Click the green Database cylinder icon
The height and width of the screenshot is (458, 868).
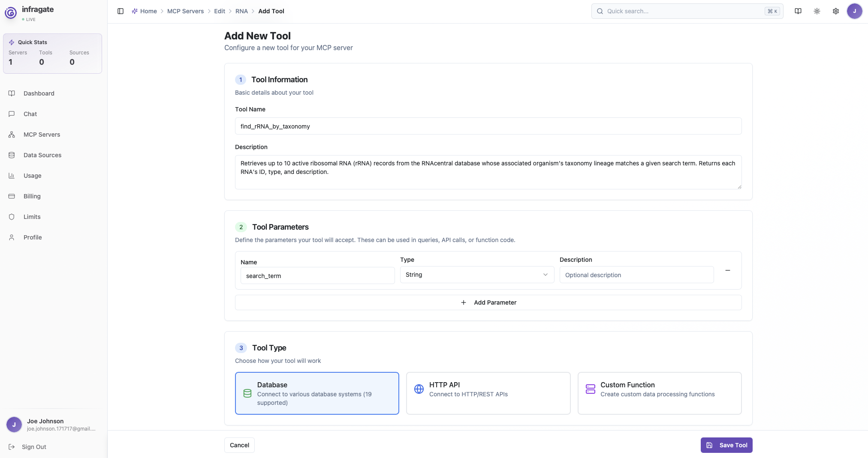(247, 393)
